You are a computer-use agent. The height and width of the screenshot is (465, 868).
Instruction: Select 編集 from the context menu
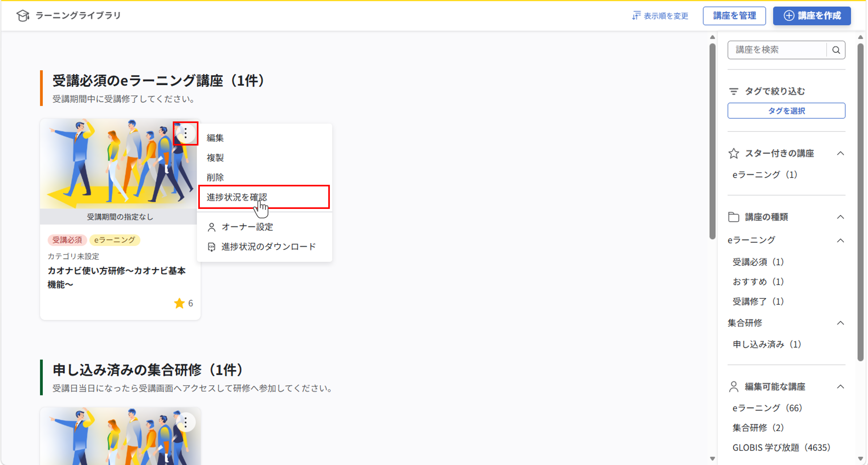pos(265,138)
